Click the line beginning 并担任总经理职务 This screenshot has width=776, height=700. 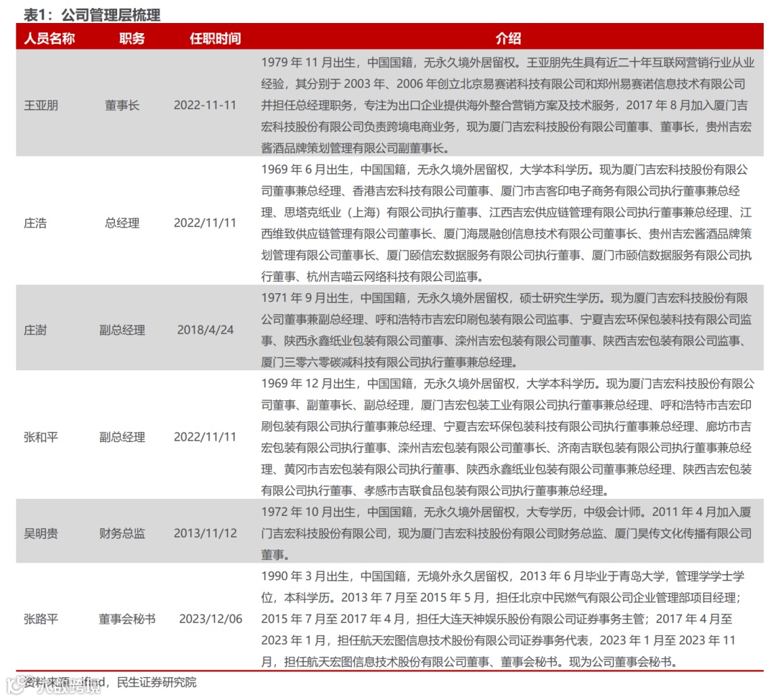click(505, 105)
